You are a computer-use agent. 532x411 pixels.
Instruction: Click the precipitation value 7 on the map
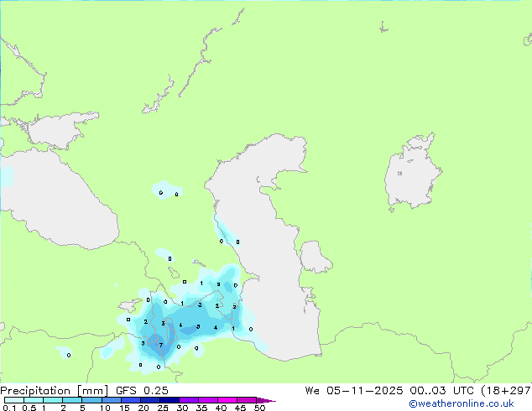pos(161,346)
